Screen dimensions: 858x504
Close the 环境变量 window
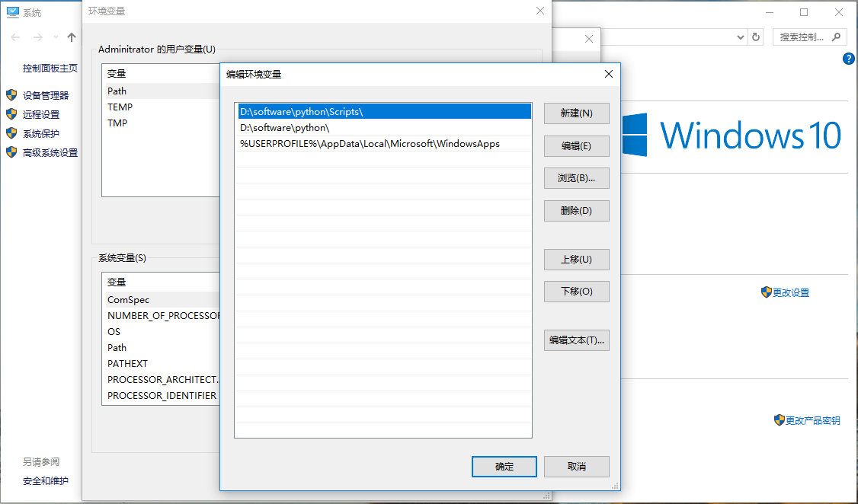coord(540,11)
